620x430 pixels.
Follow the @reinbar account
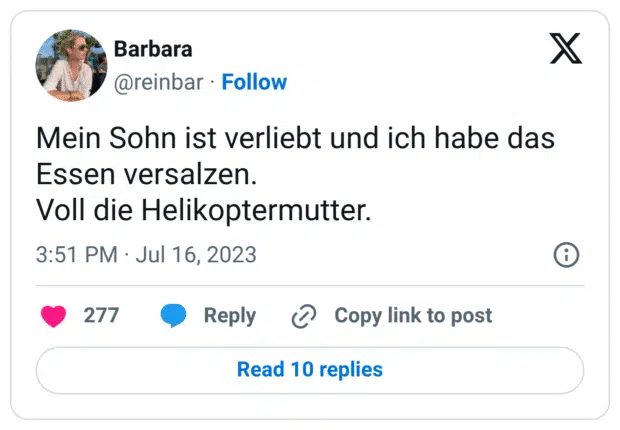(254, 82)
